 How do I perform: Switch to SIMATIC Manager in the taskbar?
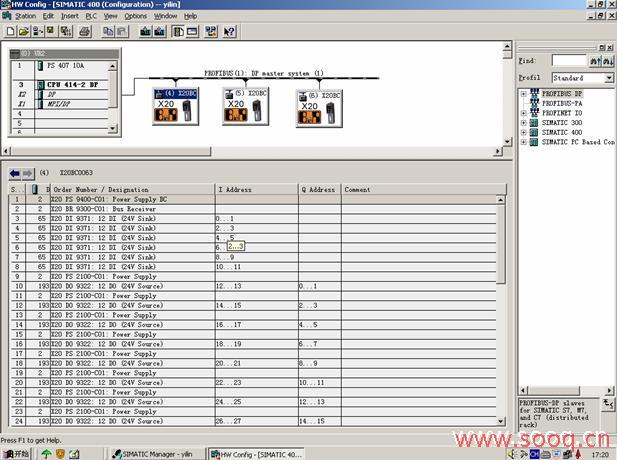point(157,453)
